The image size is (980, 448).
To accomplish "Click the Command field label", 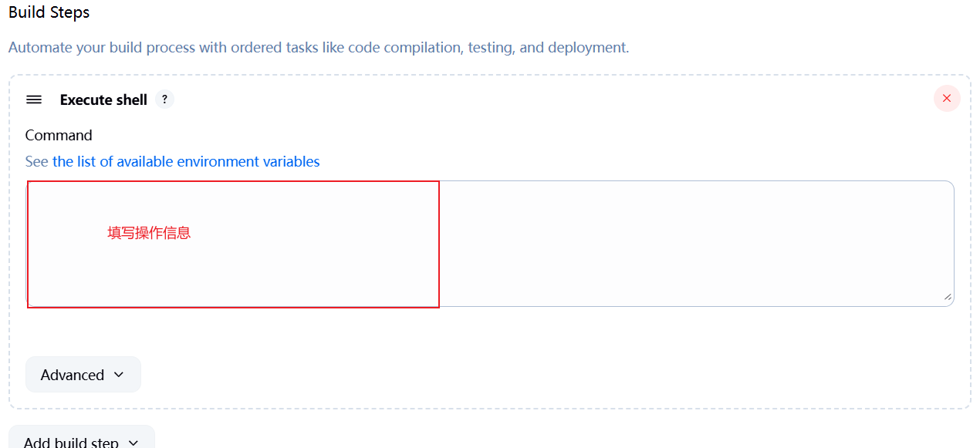I will [59, 135].
